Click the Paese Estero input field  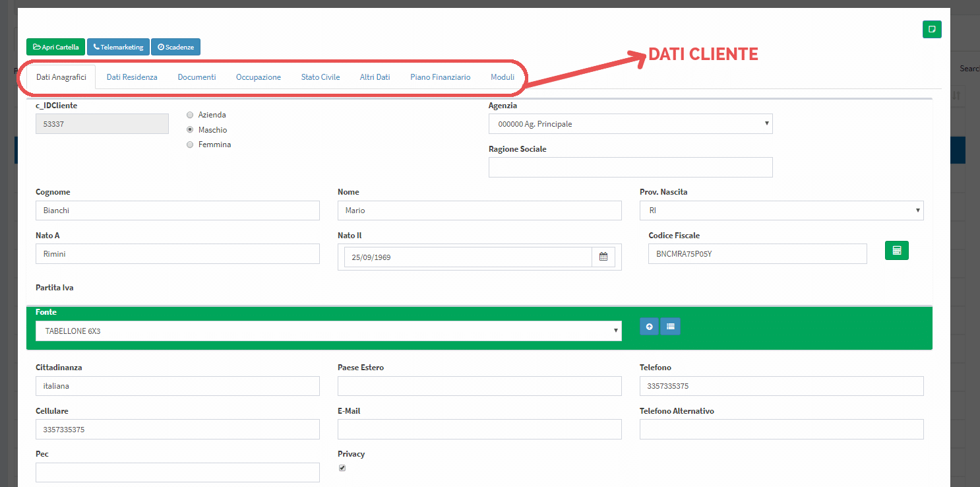tap(479, 386)
